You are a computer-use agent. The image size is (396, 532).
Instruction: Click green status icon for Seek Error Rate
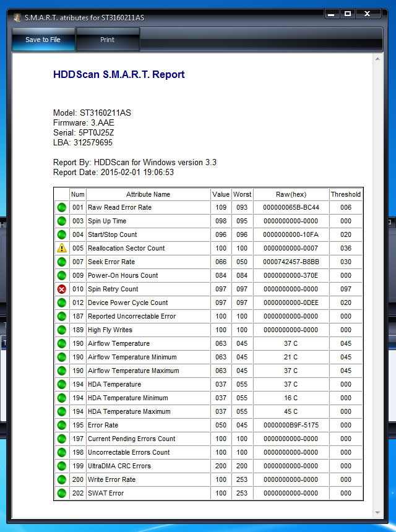(x=62, y=262)
